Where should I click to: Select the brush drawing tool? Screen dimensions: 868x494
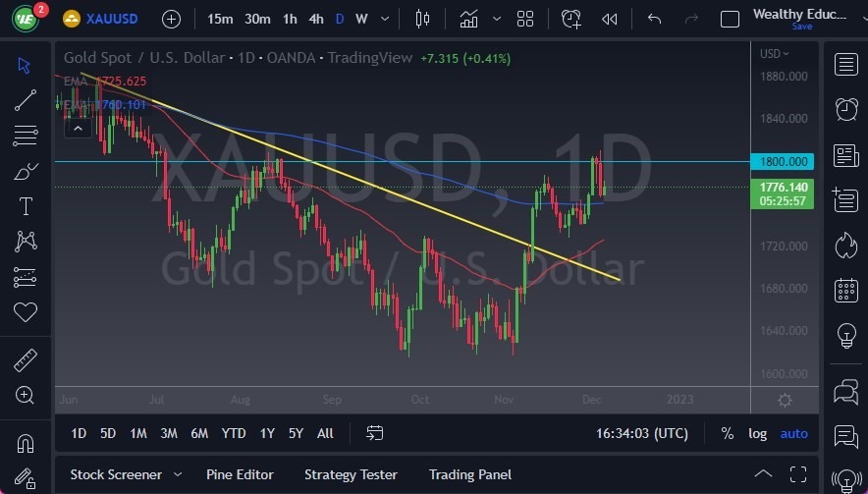(x=25, y=172)
